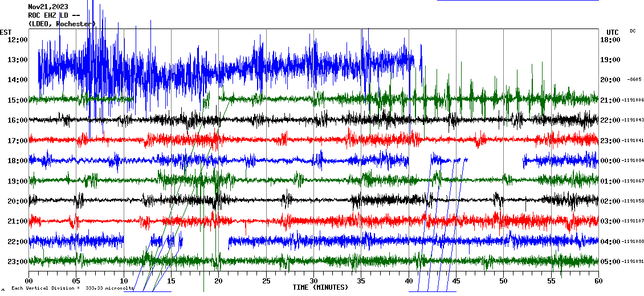Pick the 04:00 UTC time label

coord(610,241)
